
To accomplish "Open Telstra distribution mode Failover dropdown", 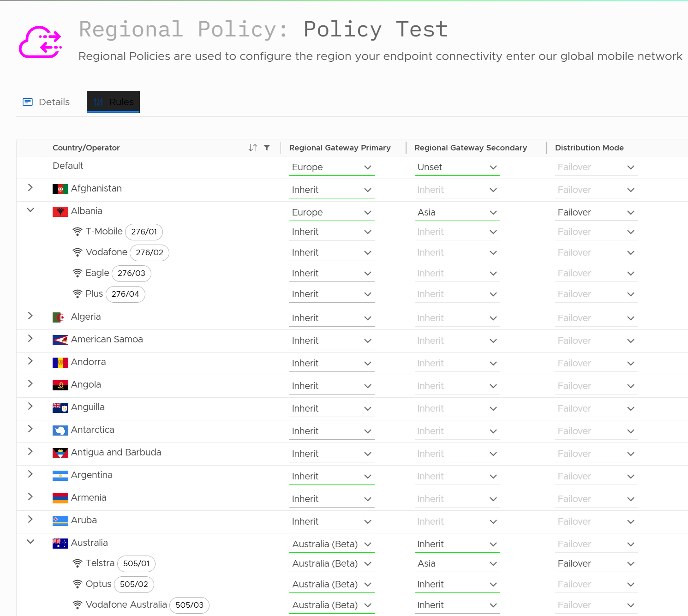I will point(596,563).
